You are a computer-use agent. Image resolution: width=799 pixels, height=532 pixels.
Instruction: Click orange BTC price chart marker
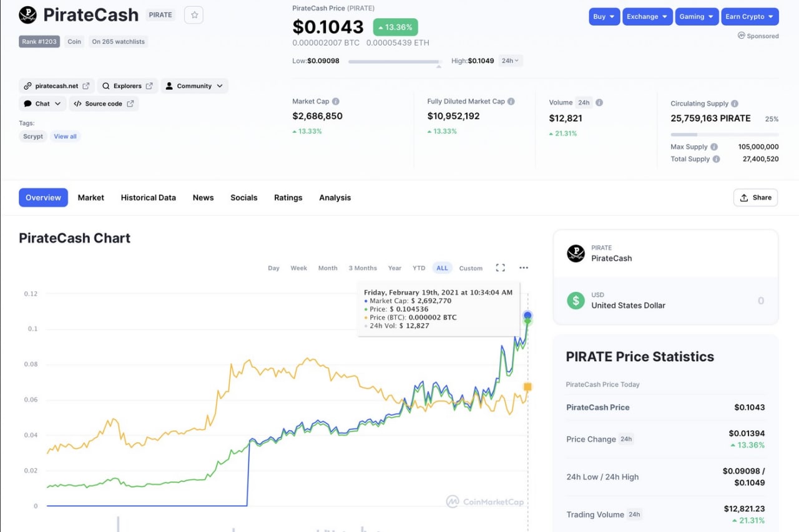click(527, 387)
